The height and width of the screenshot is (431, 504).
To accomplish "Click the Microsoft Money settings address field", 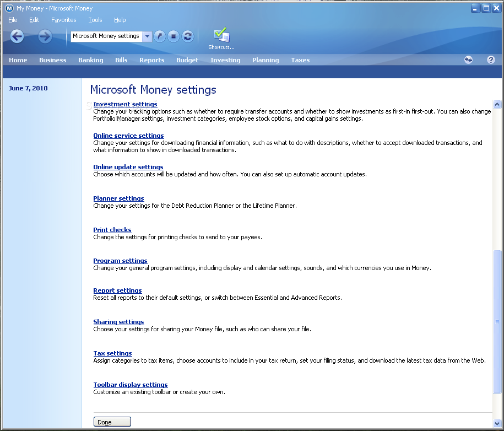I will [x=106, y=36].
